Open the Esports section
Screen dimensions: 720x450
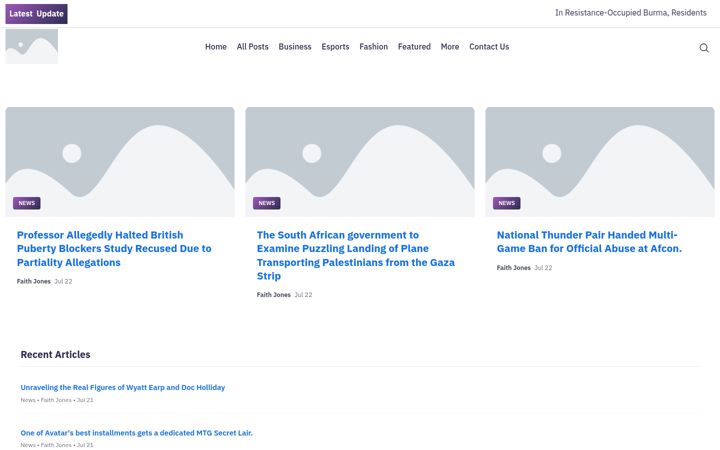point(335,47)
